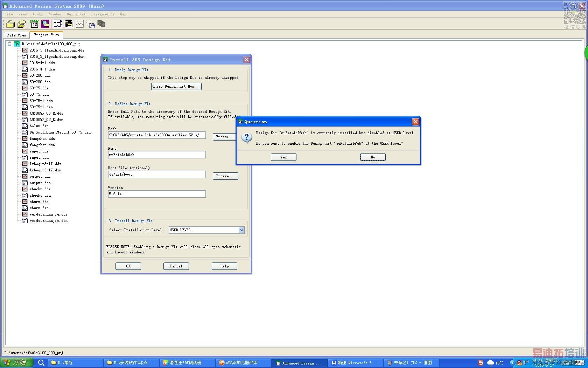The height and width of the screenshot is (368, 588).
Task: Click the Unzip Design Kit Now button
Action: click(x=176, y=86)
